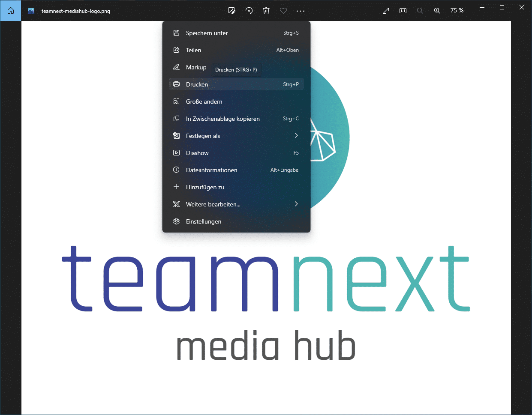
Task: Open the edit image tool in the toolbar
Action: click(232, 11)
